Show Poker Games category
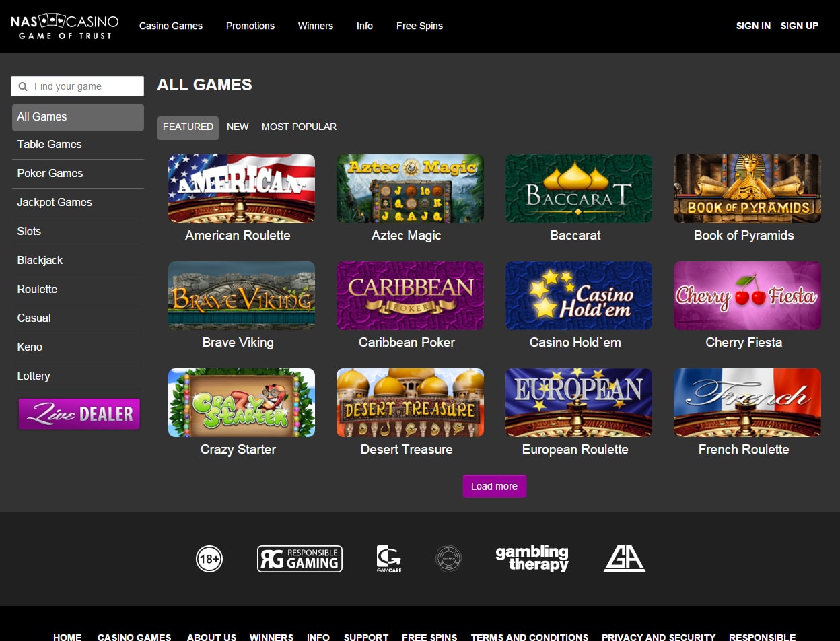The image size is (840, 641). coord(78,174)
